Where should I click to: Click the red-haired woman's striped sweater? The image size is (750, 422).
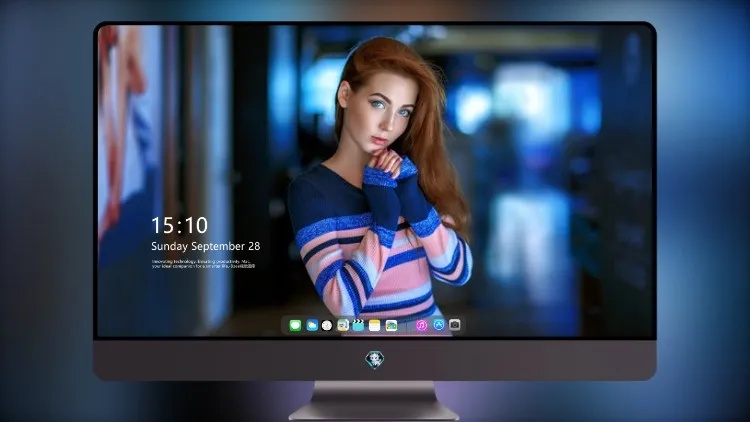point(378,249)
